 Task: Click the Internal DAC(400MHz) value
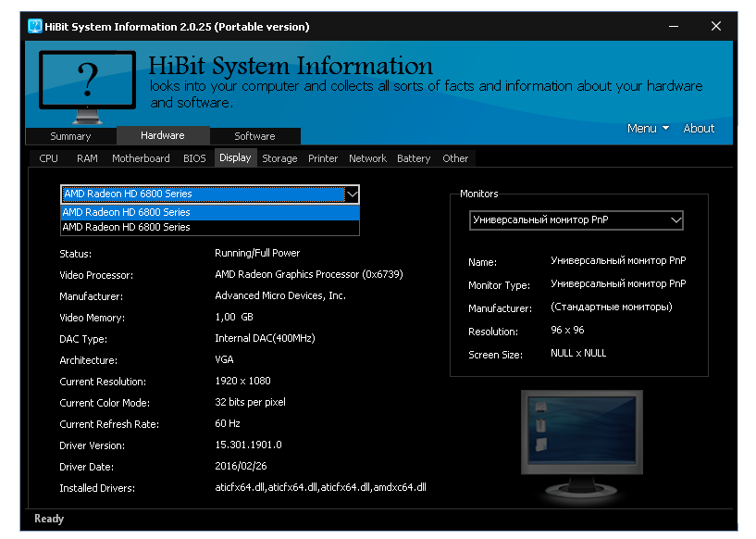[x=265, y=338]
